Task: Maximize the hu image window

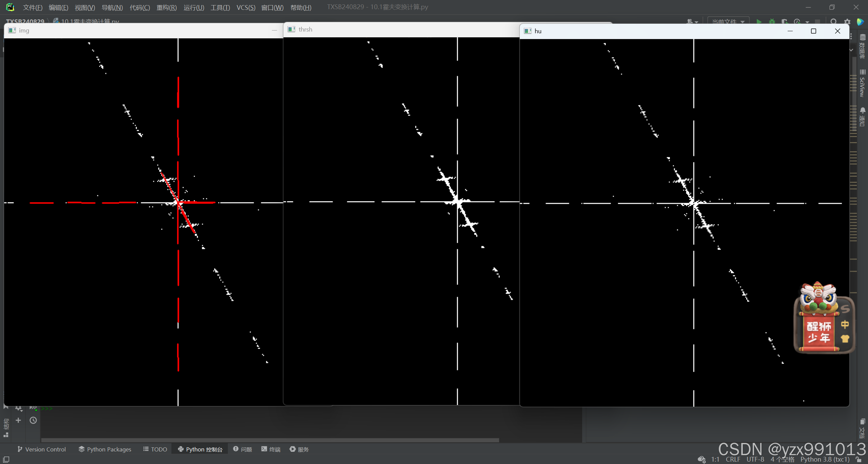Action: pos(813,31)
